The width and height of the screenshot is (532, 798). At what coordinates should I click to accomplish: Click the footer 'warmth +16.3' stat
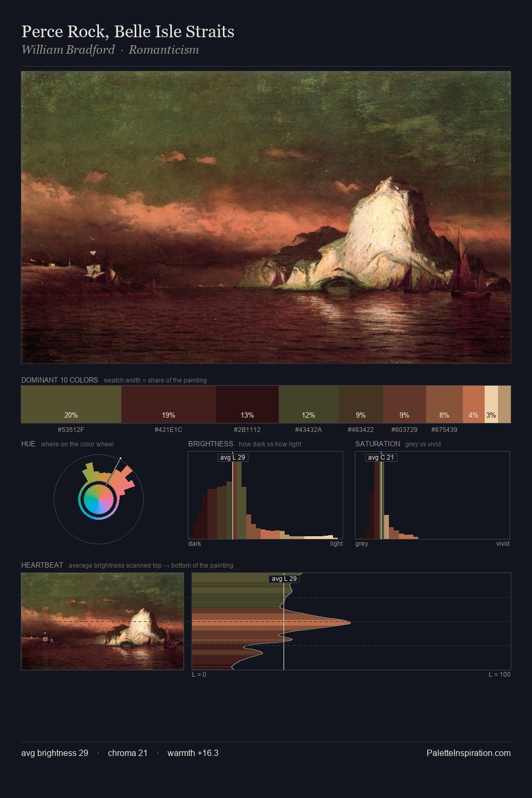[x=193, y=753]
